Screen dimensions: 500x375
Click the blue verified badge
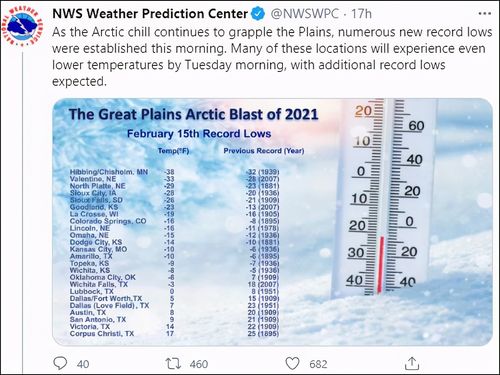(258, 14)
